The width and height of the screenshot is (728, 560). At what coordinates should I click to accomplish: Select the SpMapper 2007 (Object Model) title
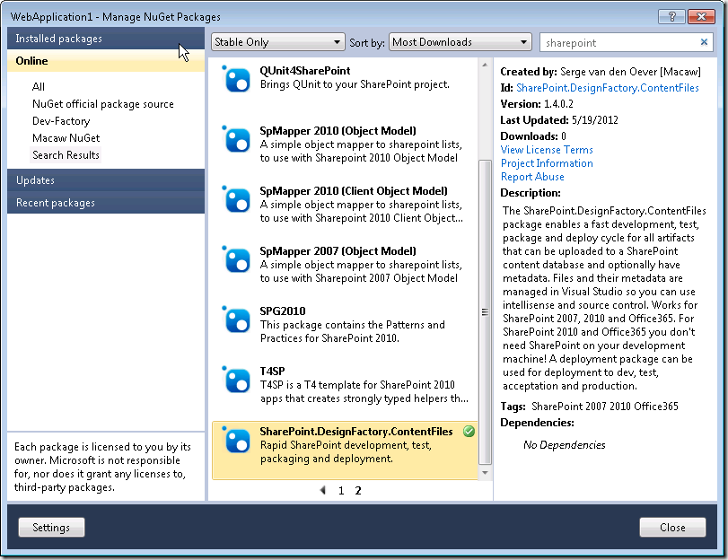point(338,251)
